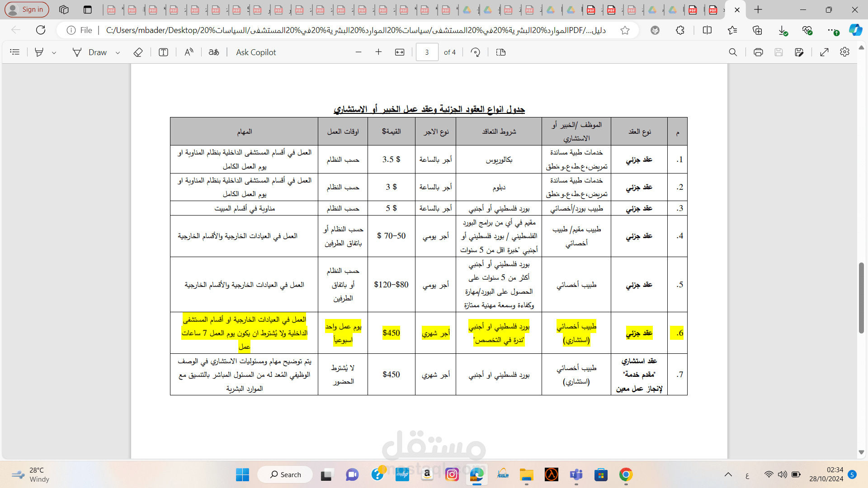The image size is (868, 488).
Task: Click Ask Copilot in PDF toolbar
Action: pyautogui.click(x=256, y=52)
